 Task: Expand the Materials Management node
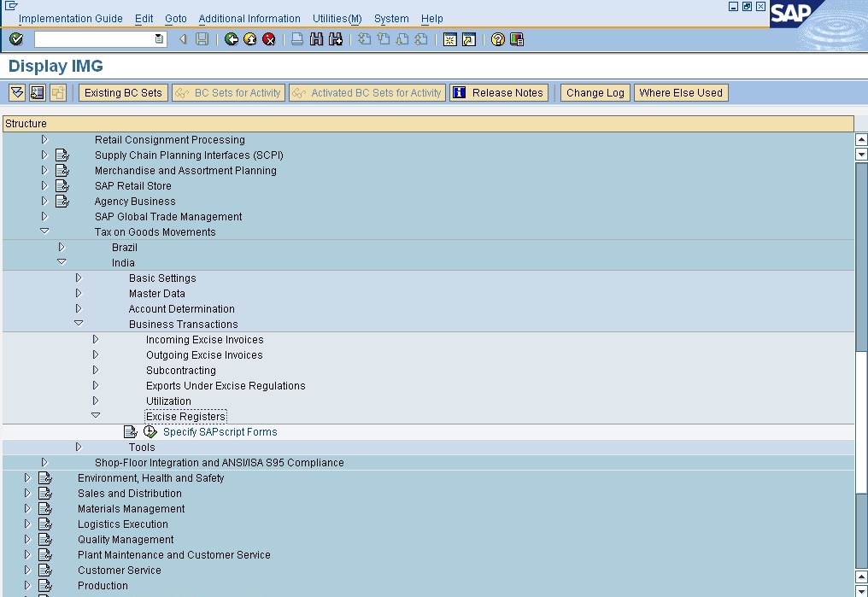(x=27, y=508)
